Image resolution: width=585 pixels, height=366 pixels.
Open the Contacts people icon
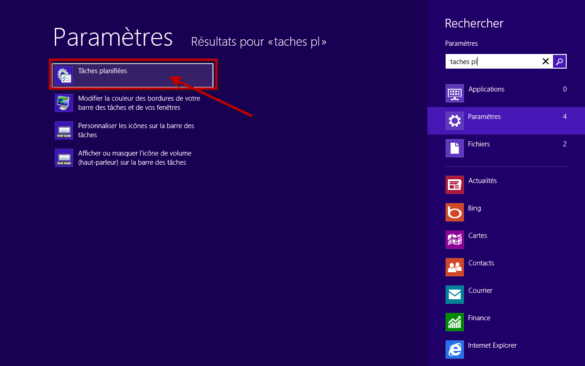coord(454,267)
